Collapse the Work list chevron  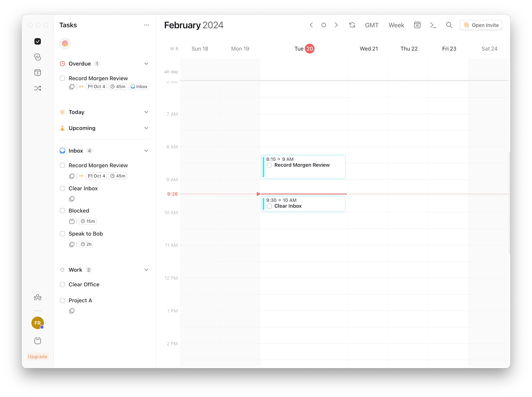pyautogui.click(x=146, y=270)
